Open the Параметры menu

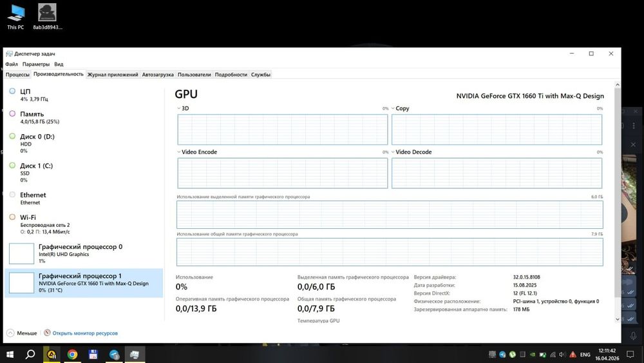coord(35,64)
